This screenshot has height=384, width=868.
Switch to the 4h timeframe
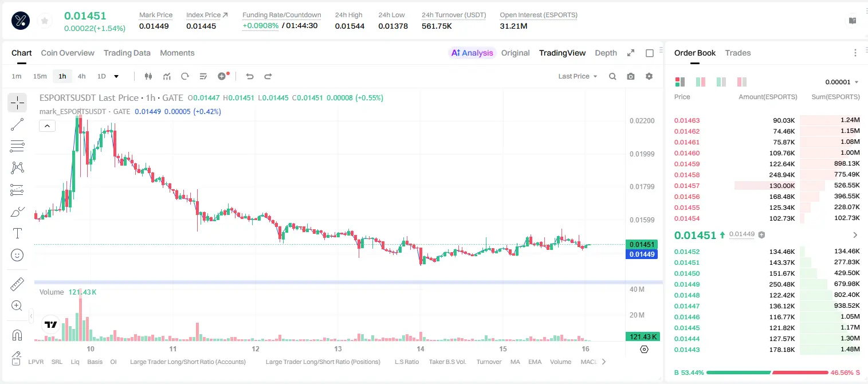82,76
